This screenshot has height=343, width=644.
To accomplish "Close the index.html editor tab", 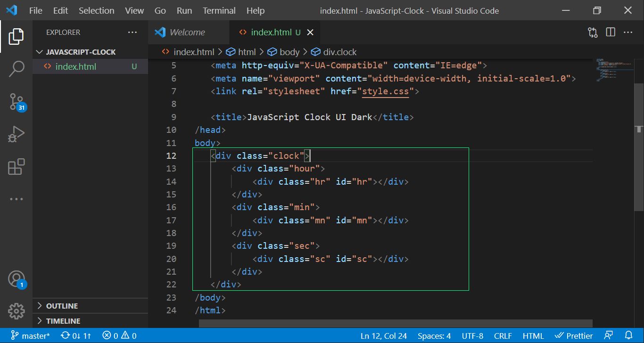I will (x=310, y=33).
